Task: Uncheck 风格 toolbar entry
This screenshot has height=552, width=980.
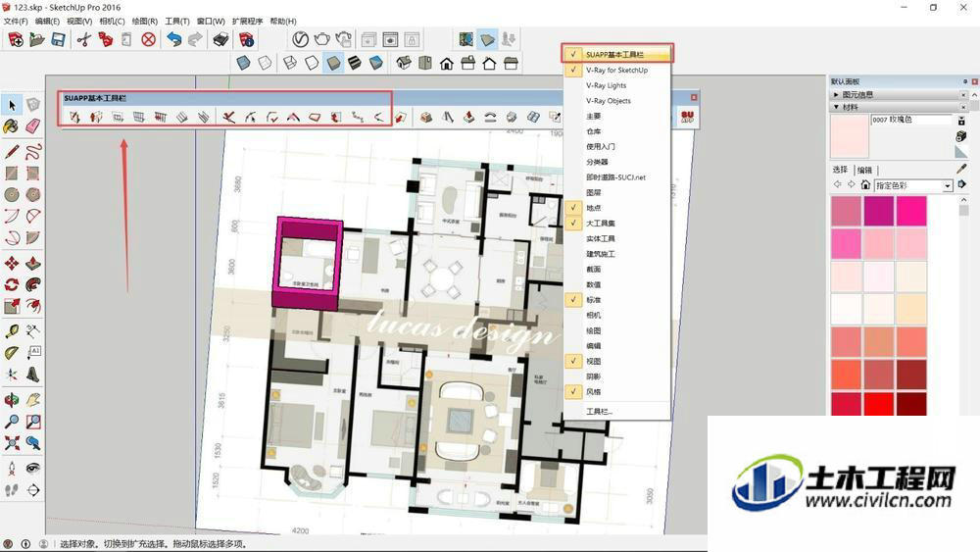Action: [616, 391]
